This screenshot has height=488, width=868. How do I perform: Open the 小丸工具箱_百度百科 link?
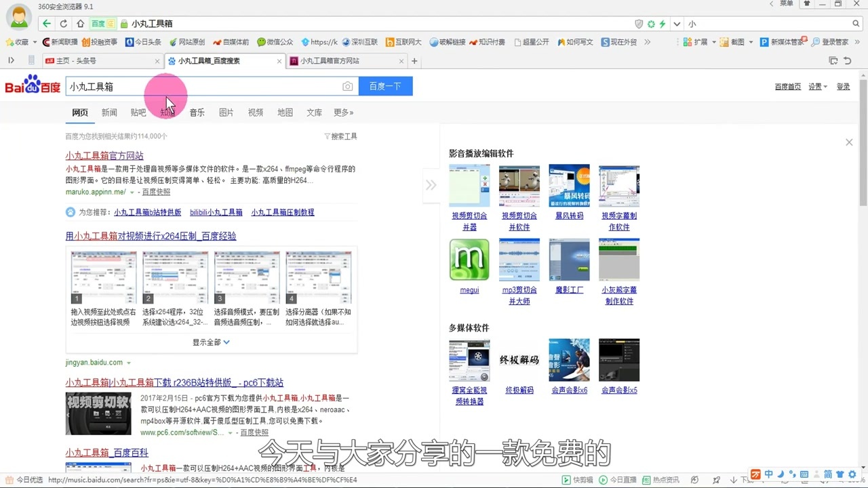pos(106,452)
